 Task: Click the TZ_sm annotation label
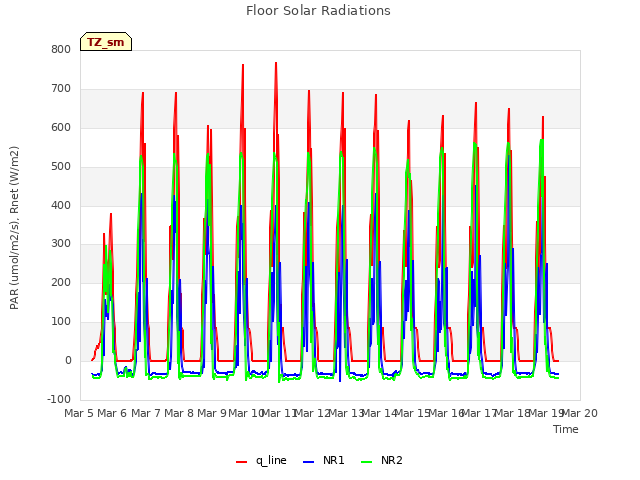click(x=106, y=42)
